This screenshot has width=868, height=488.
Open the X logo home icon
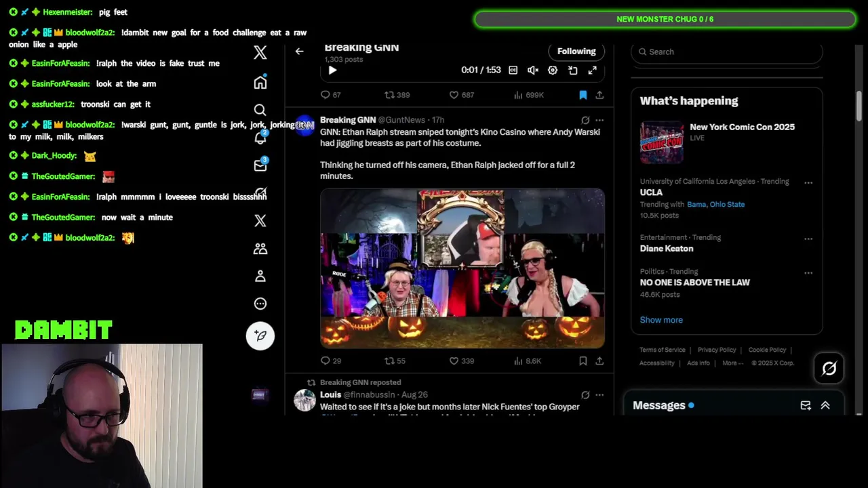tap(260, 53)
